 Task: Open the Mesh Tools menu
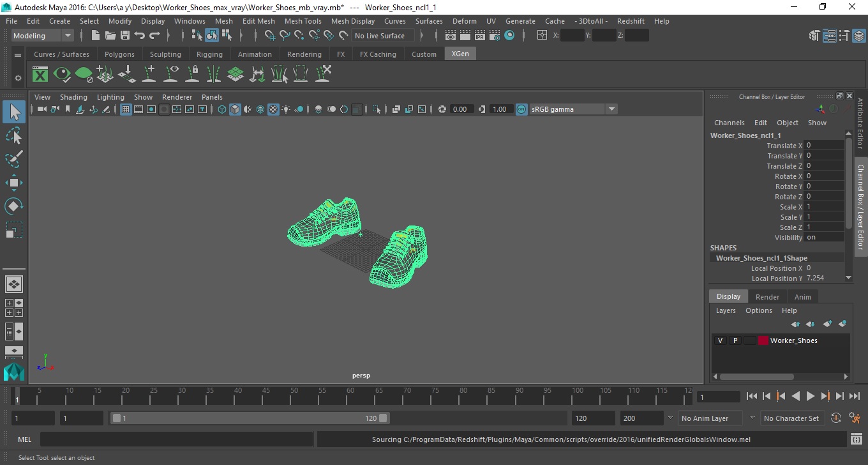tap(303, 21)
